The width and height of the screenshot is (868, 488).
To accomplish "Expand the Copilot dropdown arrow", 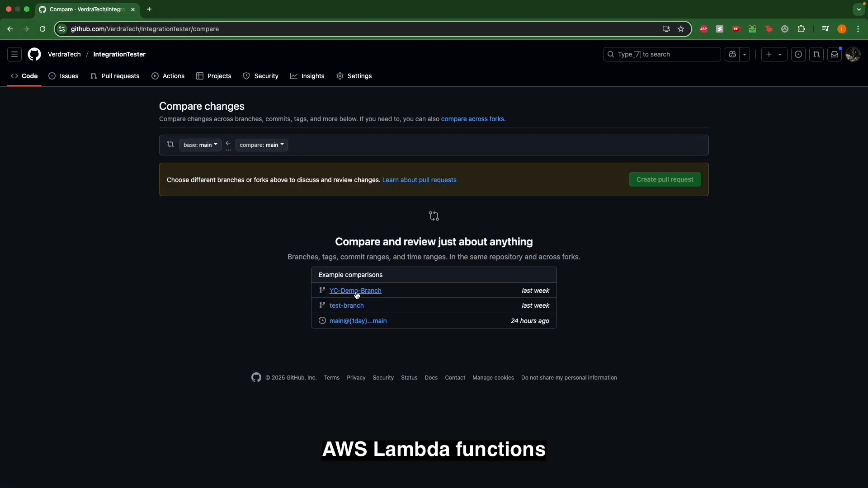I will tap(745, 54).
